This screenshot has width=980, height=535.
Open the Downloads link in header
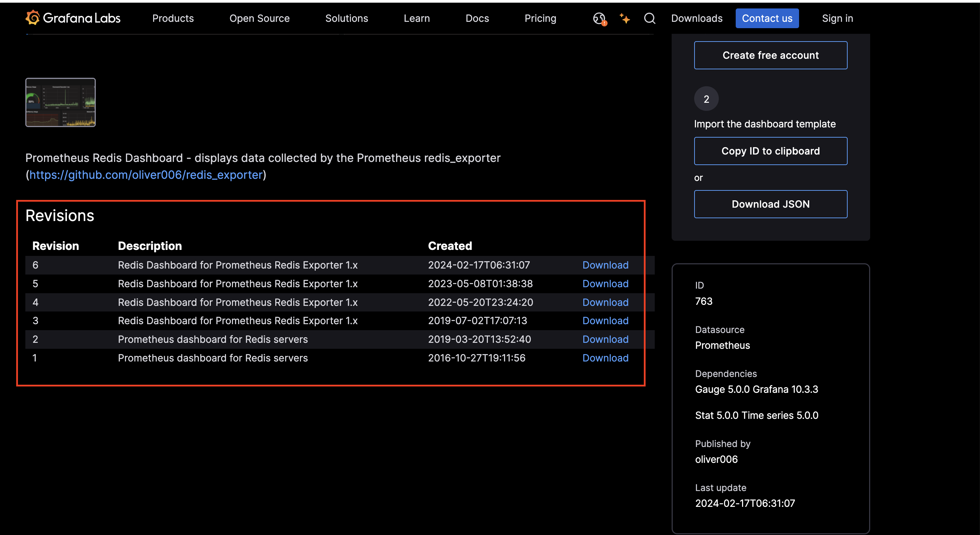696,18
